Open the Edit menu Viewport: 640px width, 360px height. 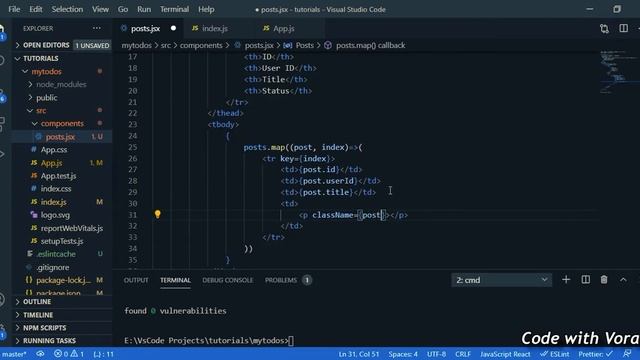click(36, 9)
